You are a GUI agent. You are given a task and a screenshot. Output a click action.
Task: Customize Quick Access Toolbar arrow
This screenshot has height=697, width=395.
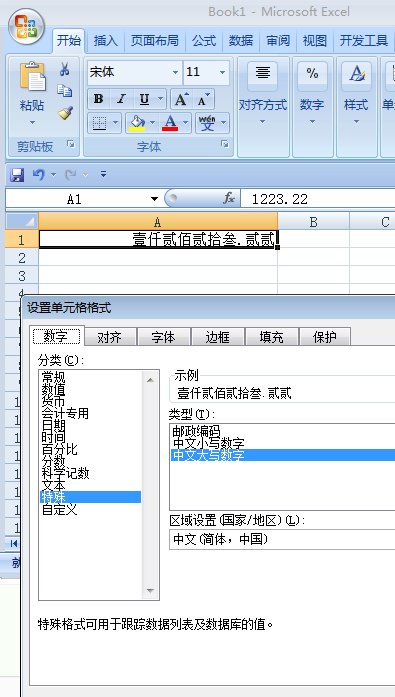click(x=103, y=175)
